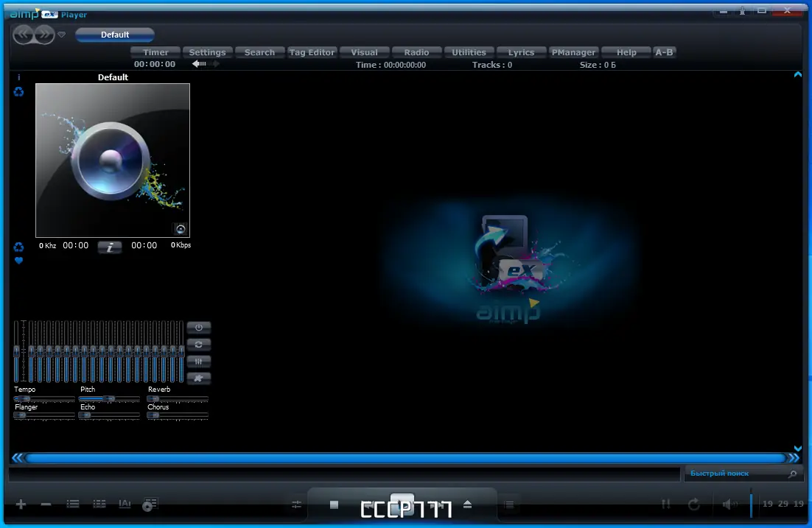The image size is (812, 528).
Task: Click sliders icon left of stop button
Action: tap(296, 504)
